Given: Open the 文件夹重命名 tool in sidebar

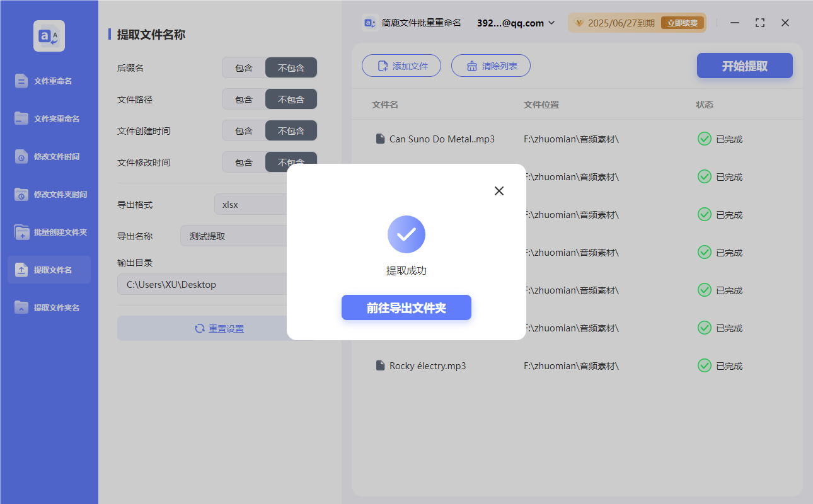Looking at the screenshot, I should pyautogui.click(x=49, y=118).
